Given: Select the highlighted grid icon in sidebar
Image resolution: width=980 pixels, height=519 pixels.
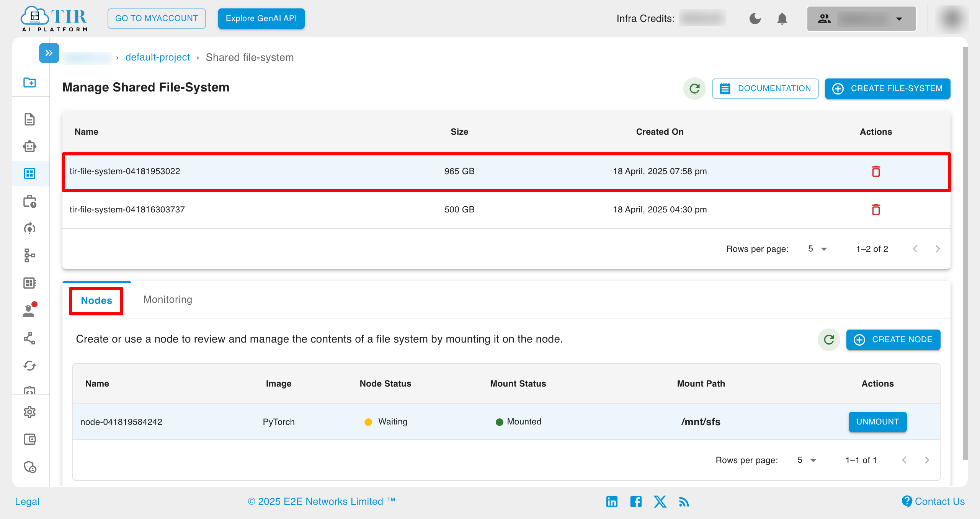Looking at the screenshot, I should point(29,174).
